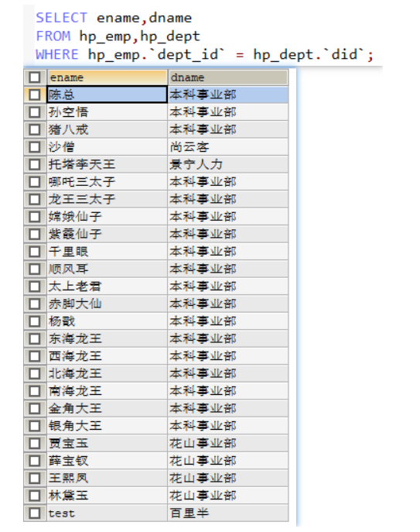Sort by the dname column header
Viewport: 420px width, 532px height.
(228, 77)
